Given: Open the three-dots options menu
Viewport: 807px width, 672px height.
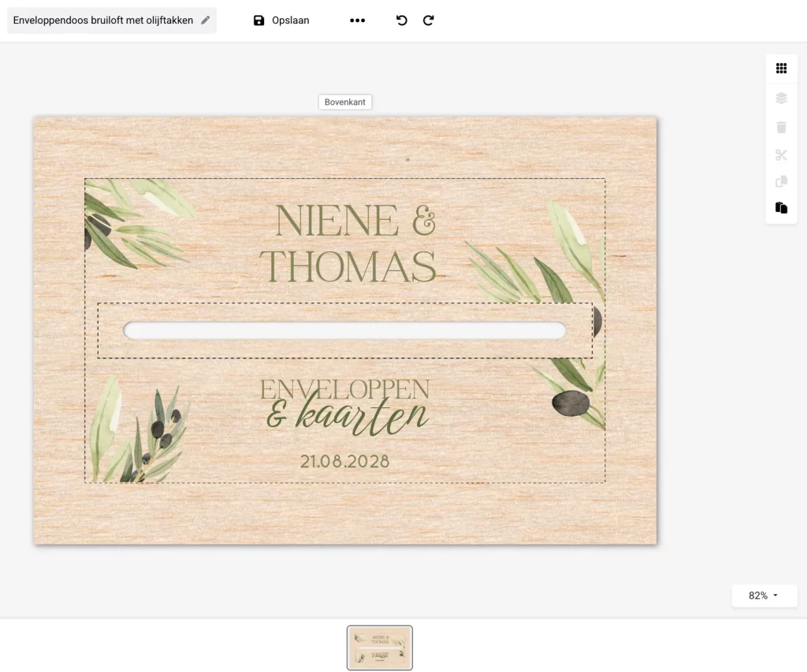Looking at the screenshot, I should 357,20.
